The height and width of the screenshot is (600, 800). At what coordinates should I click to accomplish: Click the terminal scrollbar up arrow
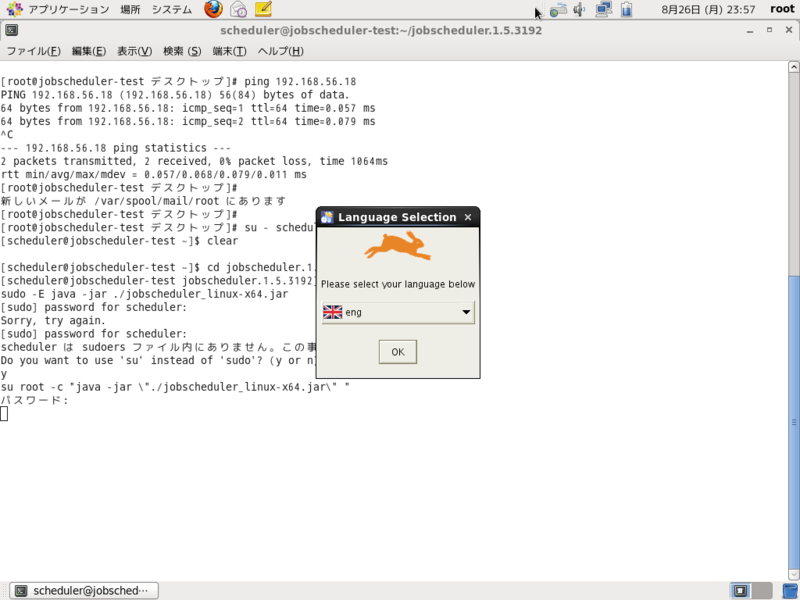[794, 67]
